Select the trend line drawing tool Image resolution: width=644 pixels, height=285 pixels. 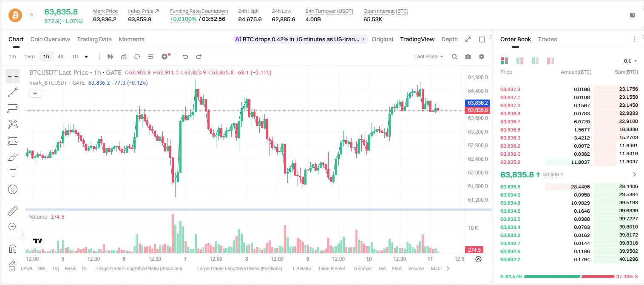click(x=13, y=92)
